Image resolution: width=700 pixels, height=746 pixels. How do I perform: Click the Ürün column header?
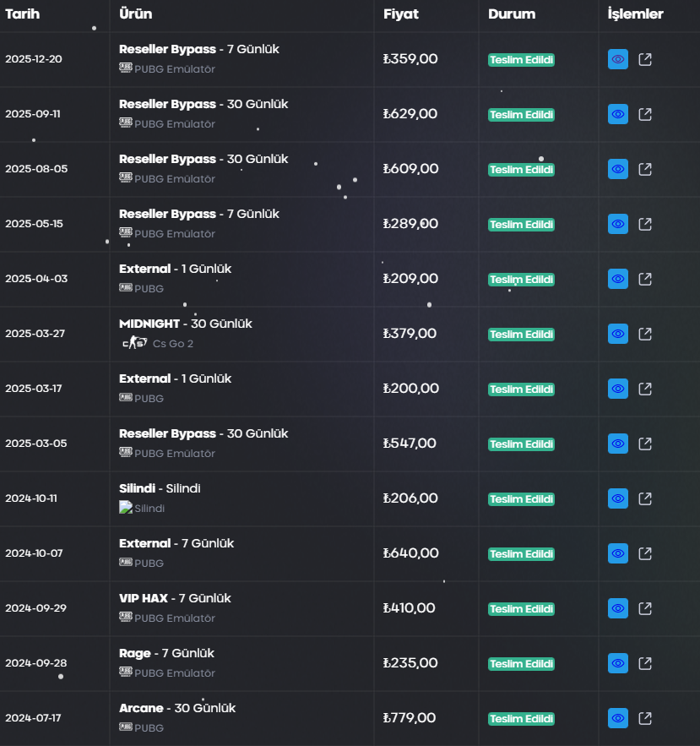[x=136, y=14]
